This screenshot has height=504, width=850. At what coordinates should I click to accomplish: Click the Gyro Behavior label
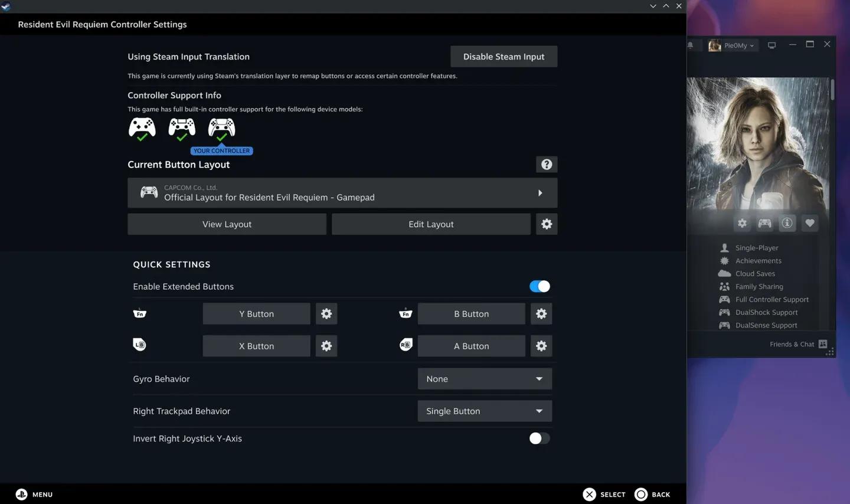[161, 379]
